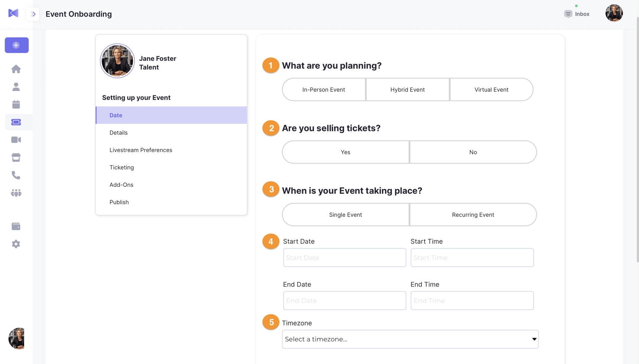The height and width of the screenshot is (364, 639).
Task: Open the timezone selection dropdown
Action: 410,339
